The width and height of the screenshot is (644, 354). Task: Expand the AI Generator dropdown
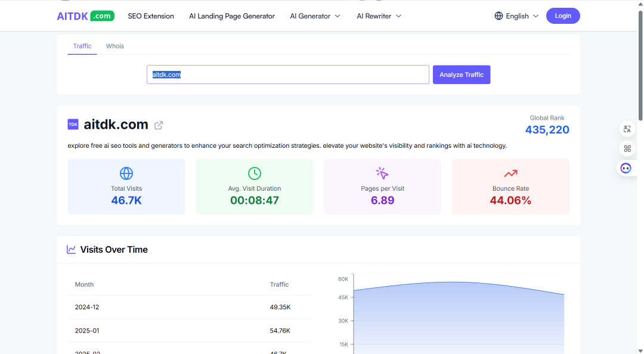315,16
